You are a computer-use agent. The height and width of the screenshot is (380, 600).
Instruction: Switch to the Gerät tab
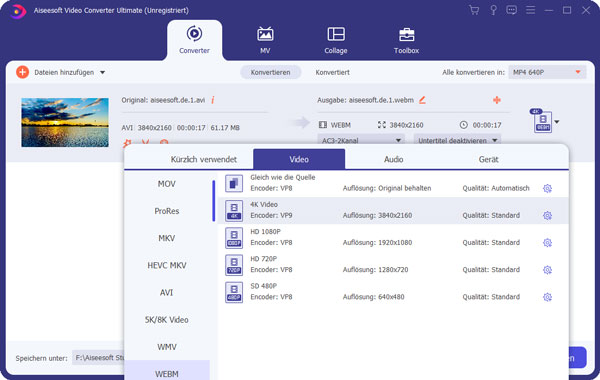488,159
